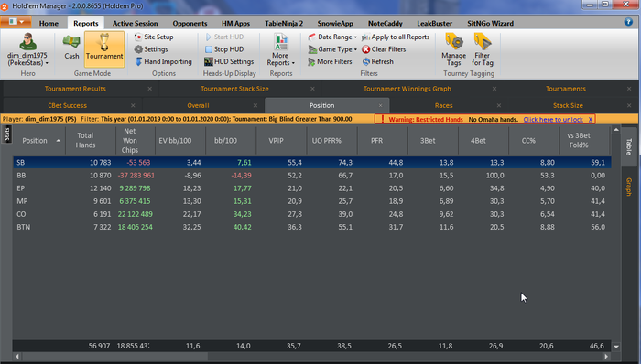Switch to the Overall report tab
Image resolution: width=641 pixels, height=364 pixels.
199,105
